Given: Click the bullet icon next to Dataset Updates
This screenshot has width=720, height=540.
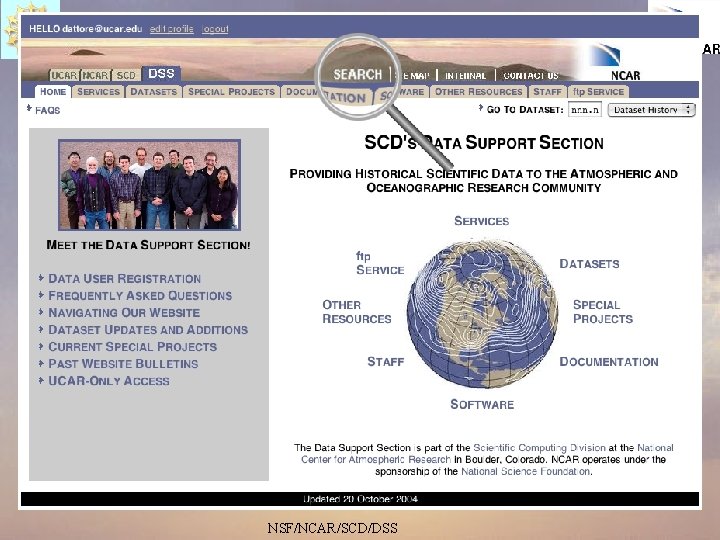Looking at the screenshot, I should (x=41, y=329).
